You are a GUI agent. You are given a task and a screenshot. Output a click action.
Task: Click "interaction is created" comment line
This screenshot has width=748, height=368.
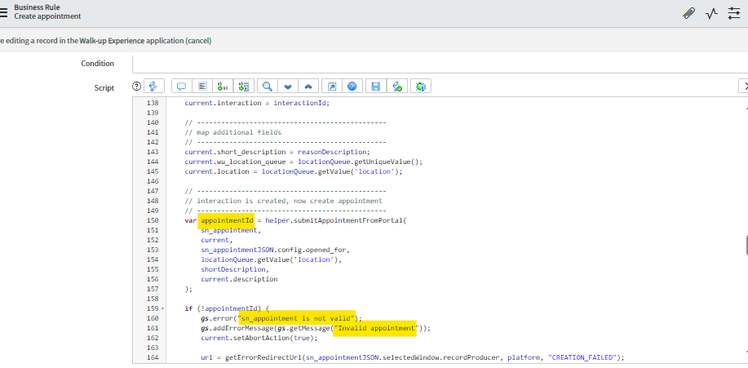283,201
